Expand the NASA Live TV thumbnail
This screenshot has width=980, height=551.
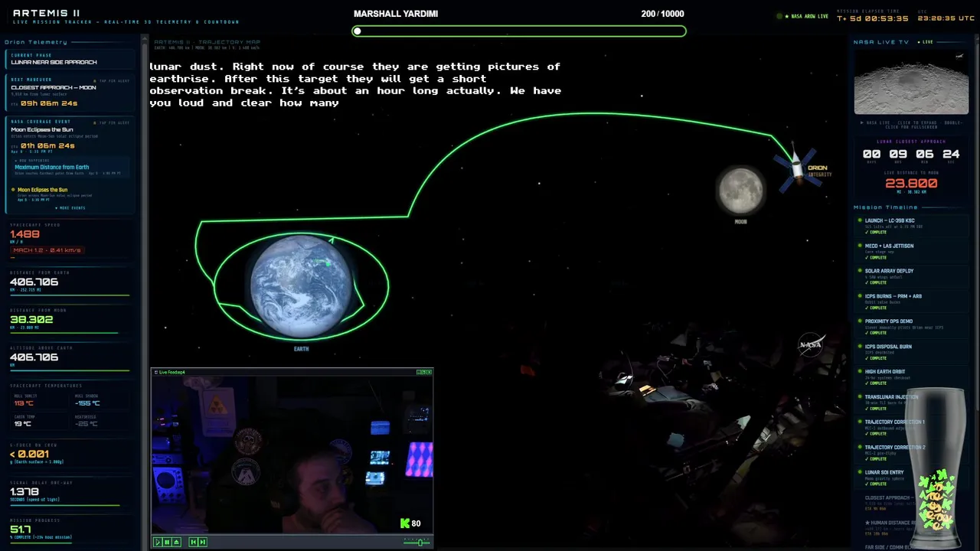911,82
